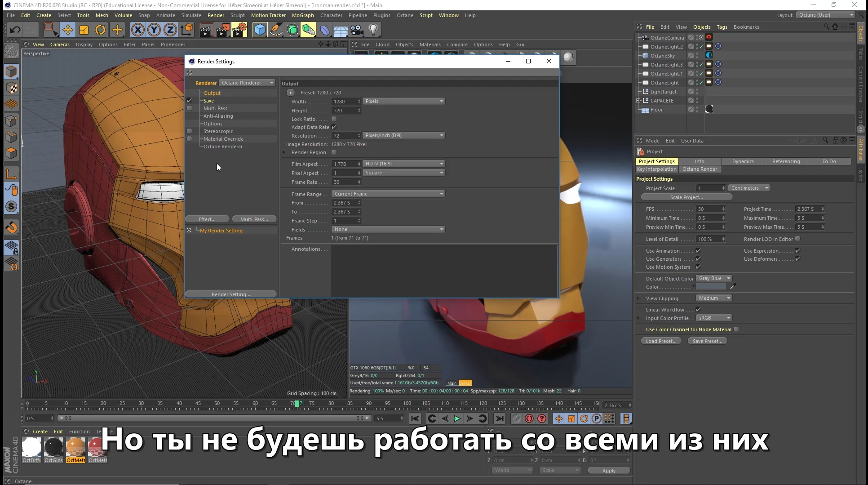This screenshot has width=868, height=485.
Task: Switch to Dynamics tab in Project
Action: [x=743, y=161]
